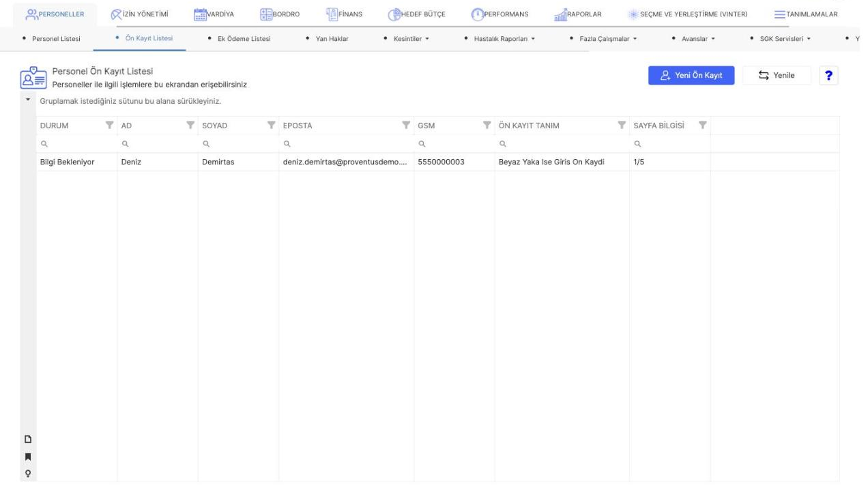Open the AD column filter icon

point(189,125)
